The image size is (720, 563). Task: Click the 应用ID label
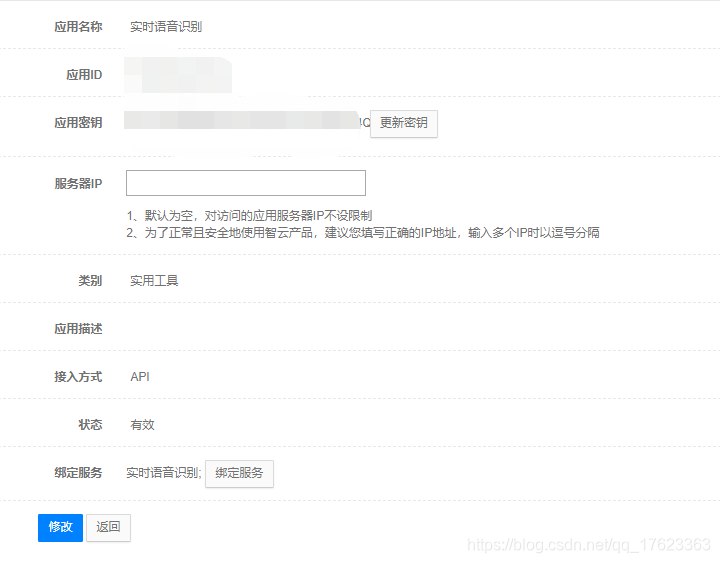pyautogui.click(x=84, y=74)
